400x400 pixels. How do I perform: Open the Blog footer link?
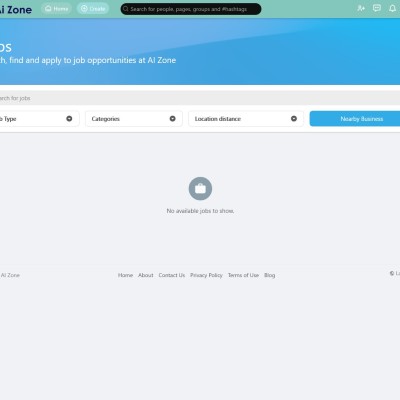coord(270,275)
